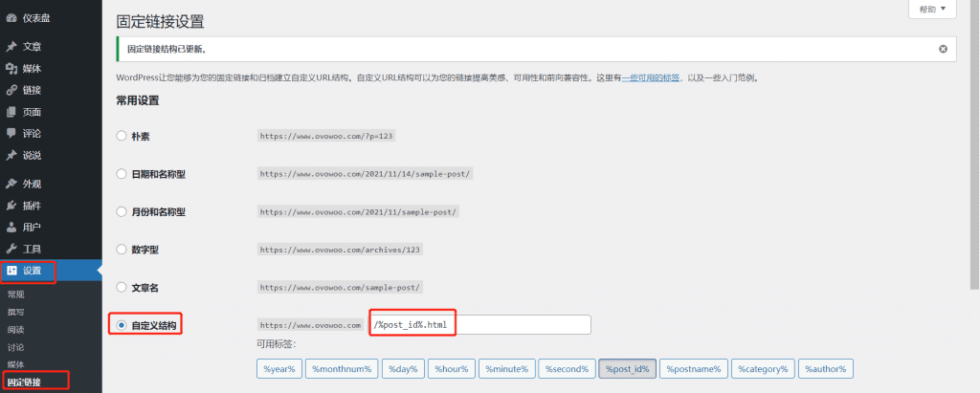Click the chain-link icon beside 链接
The height and width of the screenshot is (393, 980).
pos(11,91)
